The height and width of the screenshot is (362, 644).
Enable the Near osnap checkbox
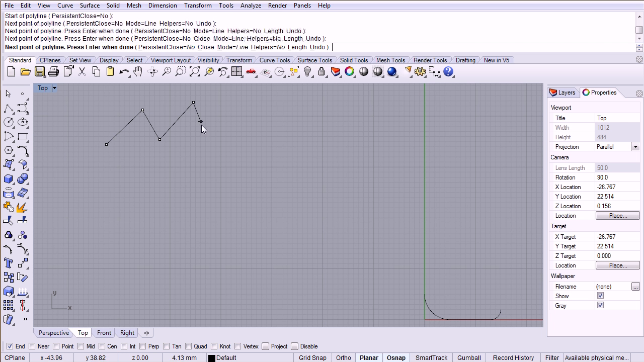[x=32, y=346]
